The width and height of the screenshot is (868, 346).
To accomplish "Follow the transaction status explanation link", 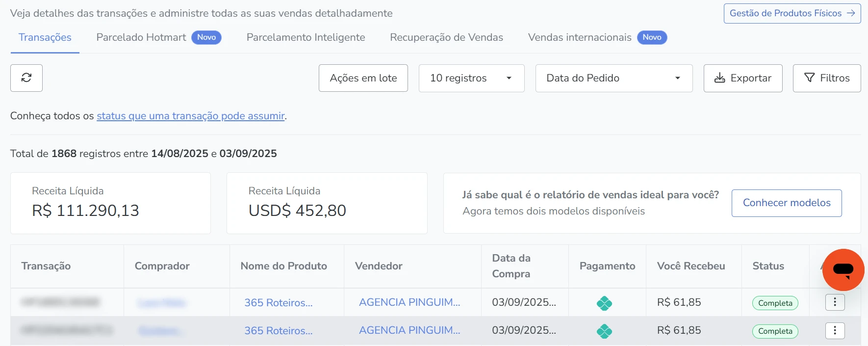I will pyautogui.click(x=191, y=116).
